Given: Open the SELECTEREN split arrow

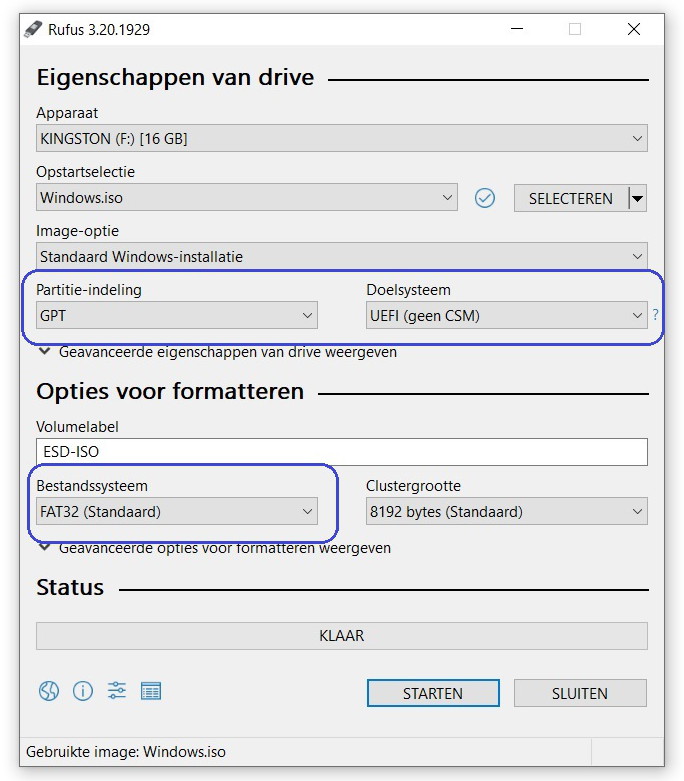Looking at the screenshot, I should [x=637, y=199].
